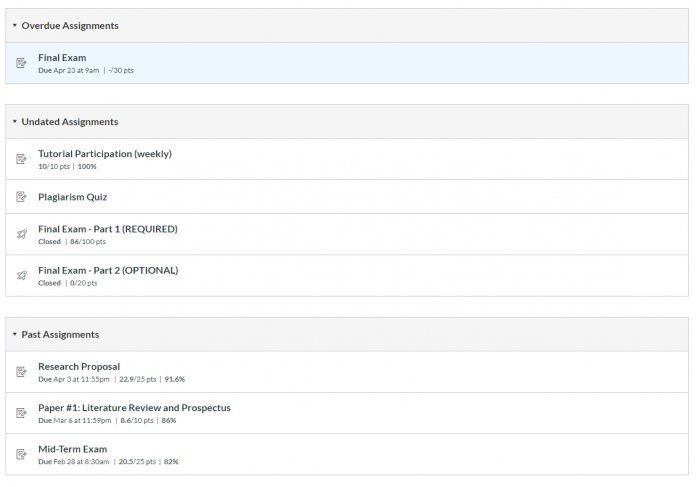Open the Plagiarism Quiz

[73, 197]
